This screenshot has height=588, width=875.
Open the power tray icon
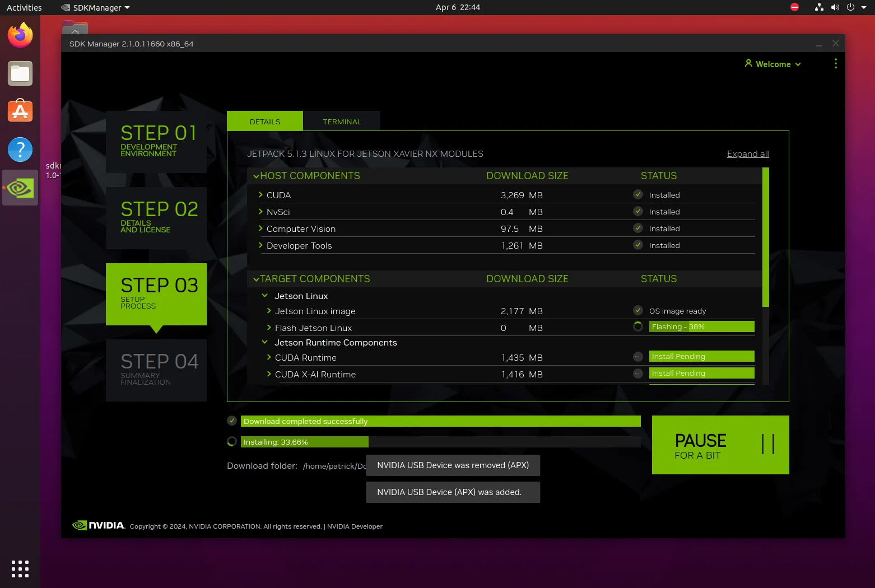click(850, 7)
